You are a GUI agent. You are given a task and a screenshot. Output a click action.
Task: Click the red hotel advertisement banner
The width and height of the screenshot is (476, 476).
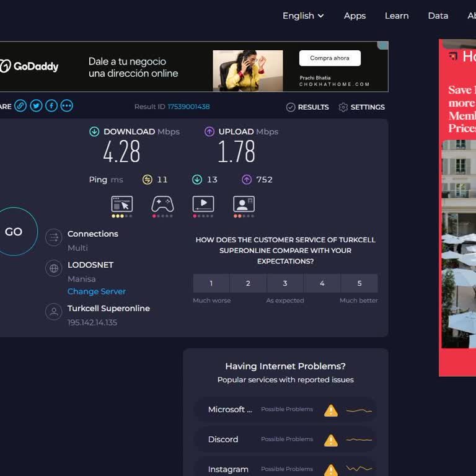457,208
